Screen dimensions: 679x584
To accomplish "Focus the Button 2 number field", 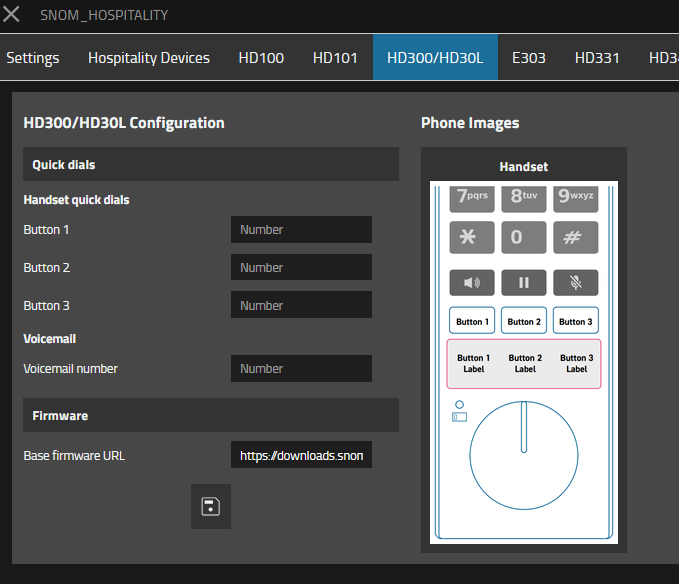I will [301, 267].
